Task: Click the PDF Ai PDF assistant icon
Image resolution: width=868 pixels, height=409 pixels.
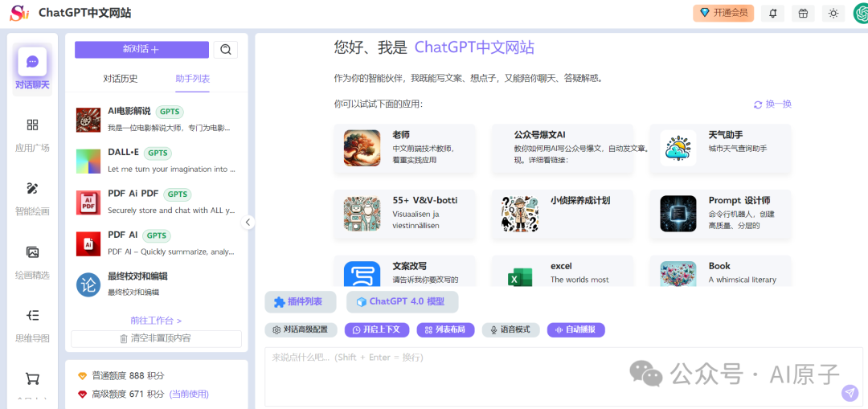Action: point(88,202)
